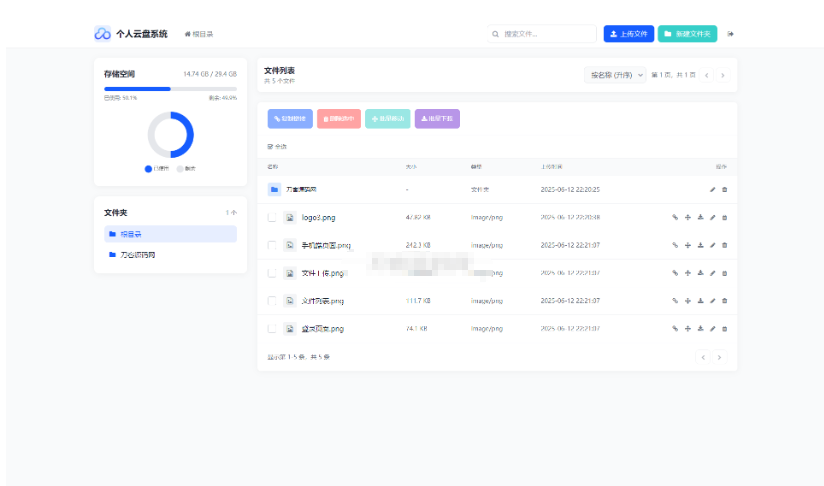Click the previous page arrow below the table
Image resolution: width=824 pixels, height=486 pixels.
pyautogui.click(x=703, y=357)
